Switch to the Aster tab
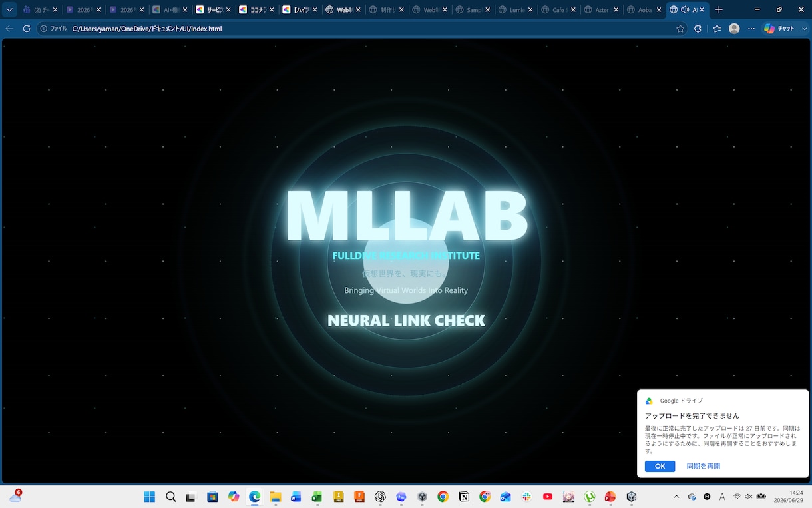Viewport: 812px width, 508px height. (x=602, y=10)
